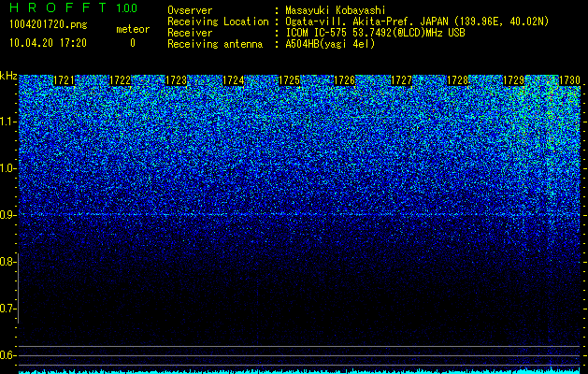Click the Receiving Location label

pos(218,22)
